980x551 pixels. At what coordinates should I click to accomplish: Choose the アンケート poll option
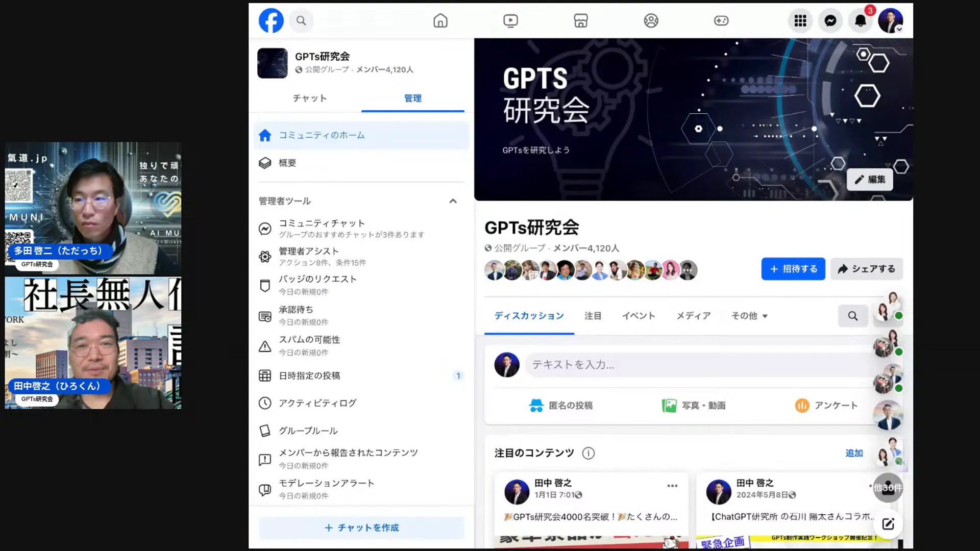coord(826,406)
